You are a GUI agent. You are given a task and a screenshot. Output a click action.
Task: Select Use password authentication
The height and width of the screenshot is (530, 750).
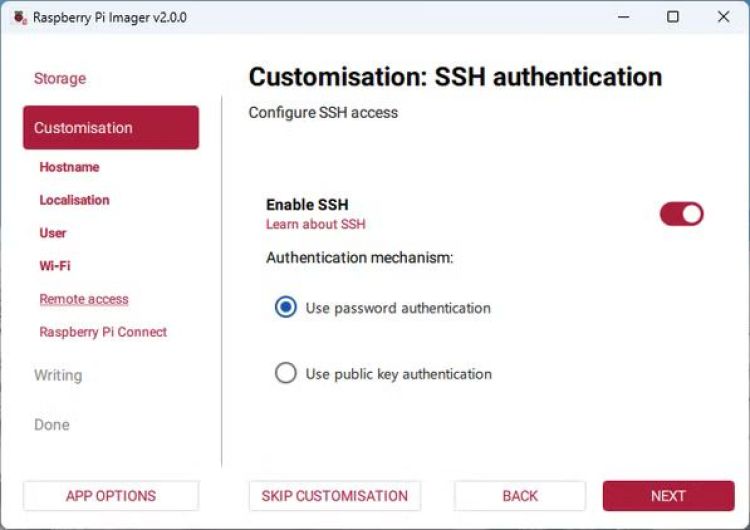tap(286, 308)
